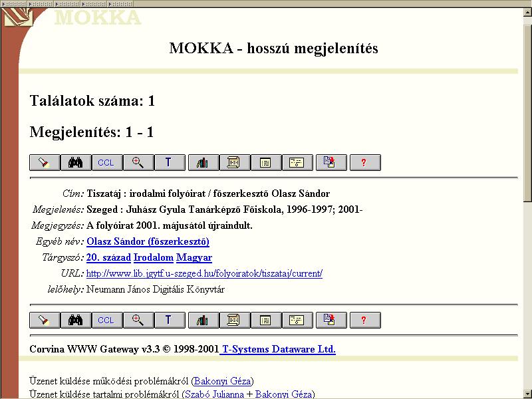The height and width of the screenshot is (399, 532).
Task: Click the vertical scrollbar down arrow
Action: point(527,394)
